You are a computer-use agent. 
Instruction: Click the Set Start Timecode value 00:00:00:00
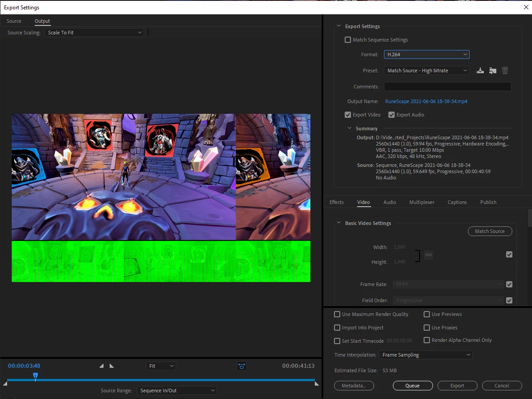tap(400, 341)
